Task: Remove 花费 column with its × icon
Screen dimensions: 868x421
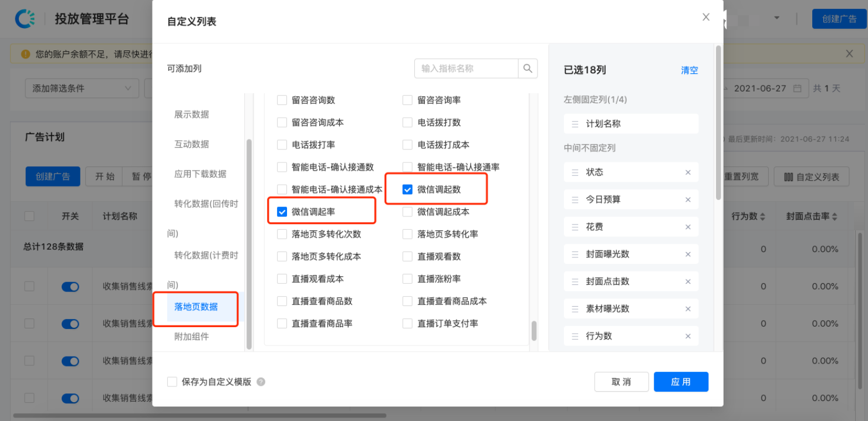Action: click(x=687, y=226)
